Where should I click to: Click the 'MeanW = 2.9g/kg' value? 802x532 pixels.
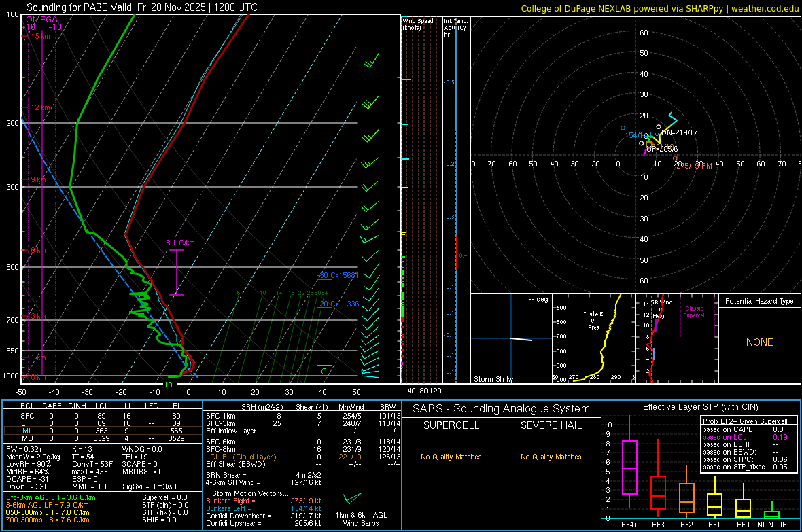pyautogui.click(x=33, y=457)
